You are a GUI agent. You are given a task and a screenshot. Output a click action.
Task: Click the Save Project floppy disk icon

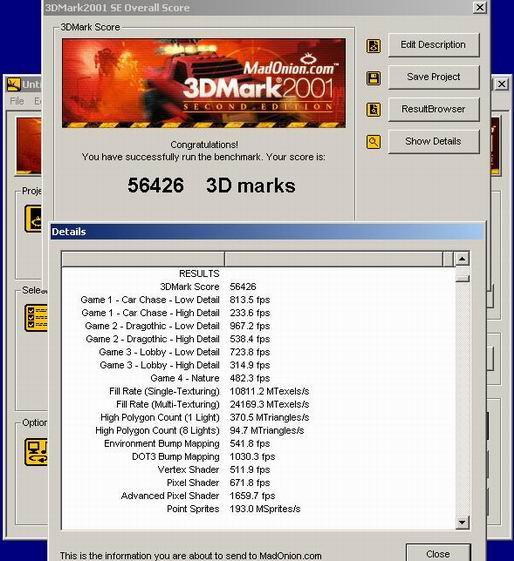coord(373,78)
